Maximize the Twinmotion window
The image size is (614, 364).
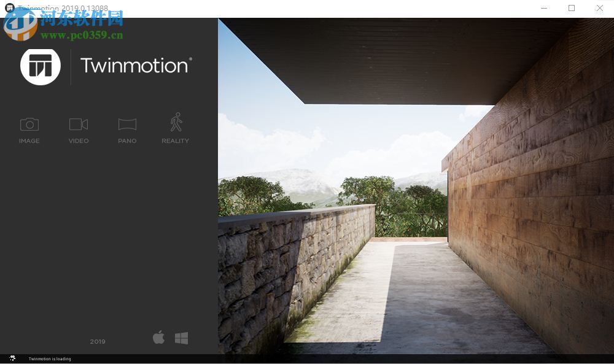(x=572, y=8)
